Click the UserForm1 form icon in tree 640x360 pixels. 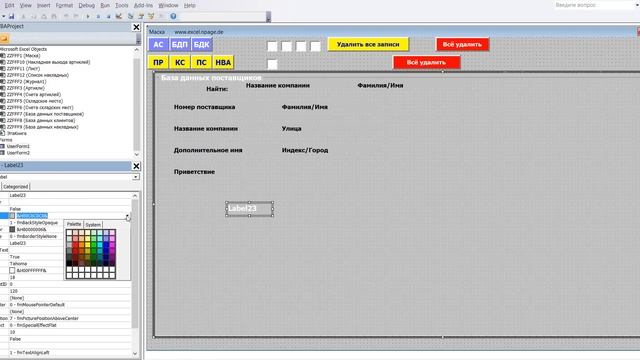[3, 146]
